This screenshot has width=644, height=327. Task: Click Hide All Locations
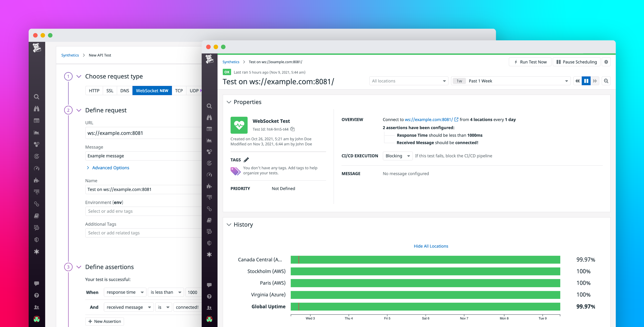click(431, 246)
